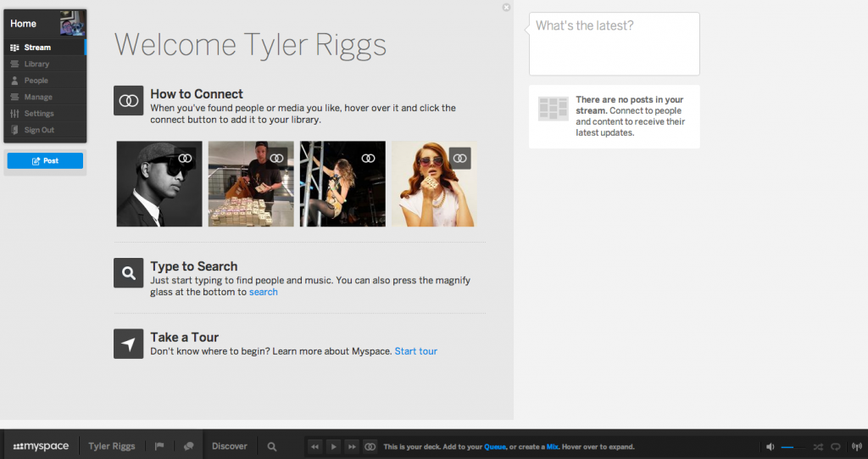Click the How to Connect rings icon
This screenshot has height=459, width=868.
tap(129, 100)
